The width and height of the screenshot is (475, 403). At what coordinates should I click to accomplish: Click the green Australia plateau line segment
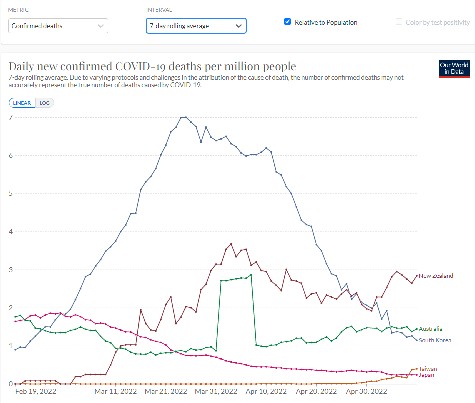click(x=235, y=279)
